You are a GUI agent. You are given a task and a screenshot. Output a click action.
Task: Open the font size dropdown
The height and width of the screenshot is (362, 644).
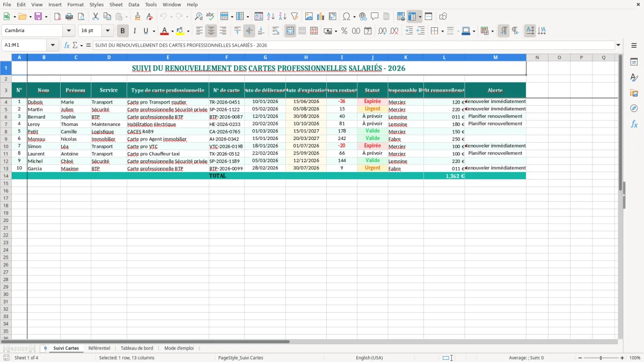[108, 31]
